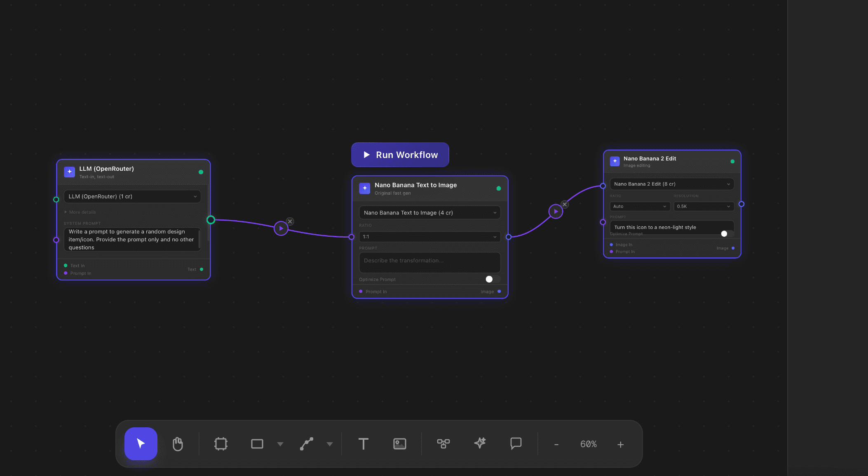Click the insert image tool

pyautogui.click(x=399, y=444)
